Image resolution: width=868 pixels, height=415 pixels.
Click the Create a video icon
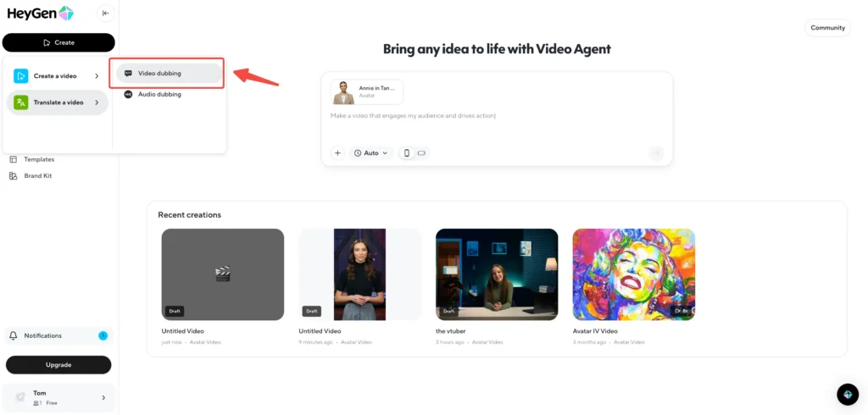pyautogui.click(x=21, y=76)
